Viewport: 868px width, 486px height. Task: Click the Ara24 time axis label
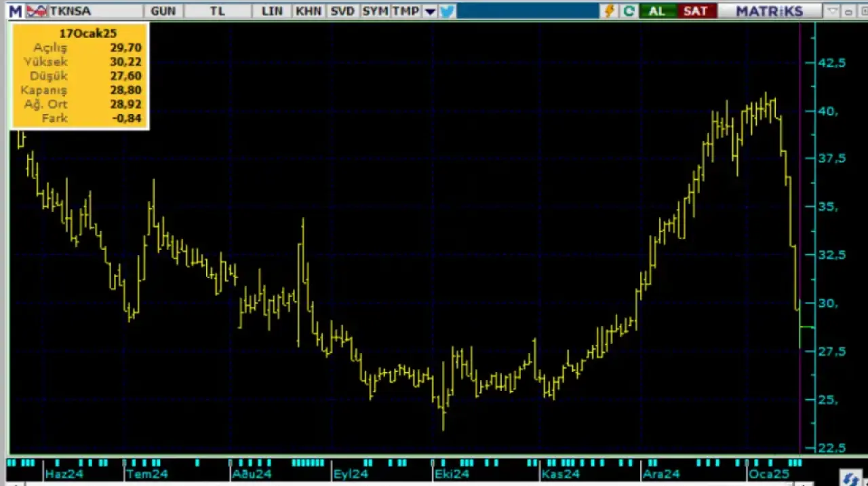click(662, 474)
